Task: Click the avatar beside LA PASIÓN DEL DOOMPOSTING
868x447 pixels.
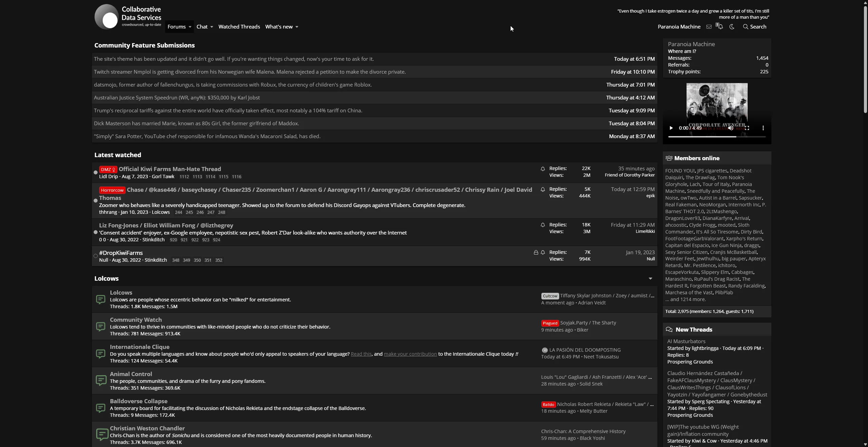Action: coord(545,350)
